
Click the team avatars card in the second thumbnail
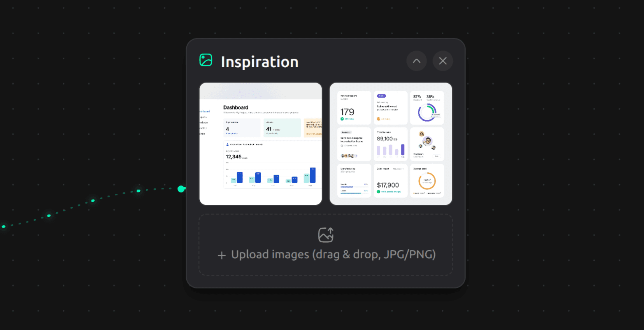tap(427, 144)
